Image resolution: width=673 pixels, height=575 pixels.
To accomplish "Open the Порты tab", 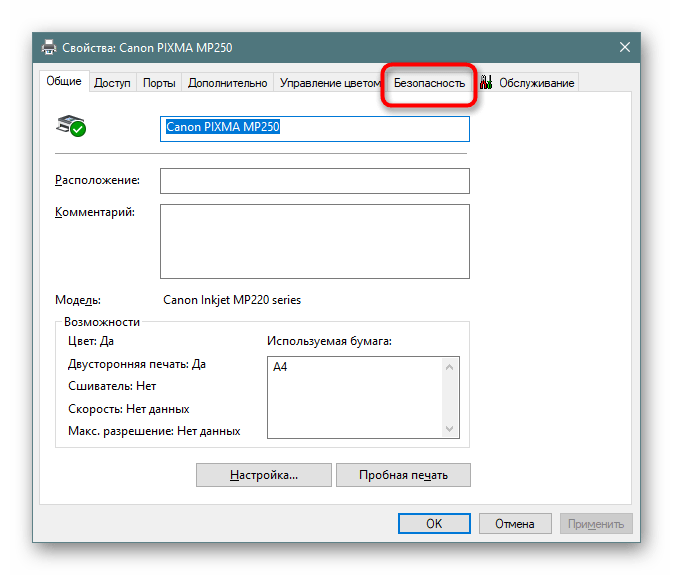I will point(159,83).
